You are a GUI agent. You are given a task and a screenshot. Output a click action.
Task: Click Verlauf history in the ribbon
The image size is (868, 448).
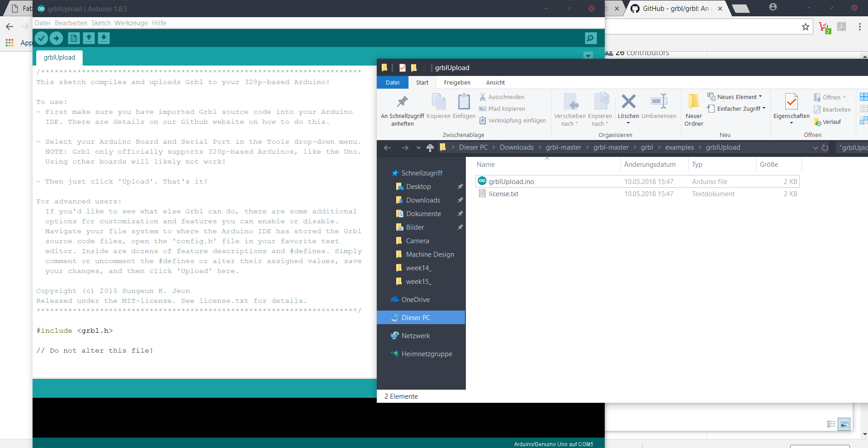(x=827, y=122)
